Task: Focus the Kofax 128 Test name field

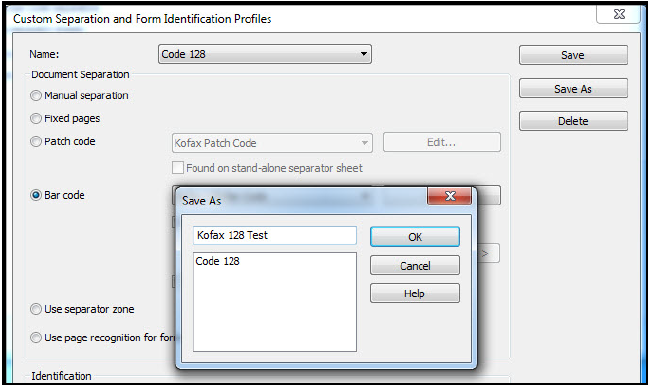Action: coord(275,235)
